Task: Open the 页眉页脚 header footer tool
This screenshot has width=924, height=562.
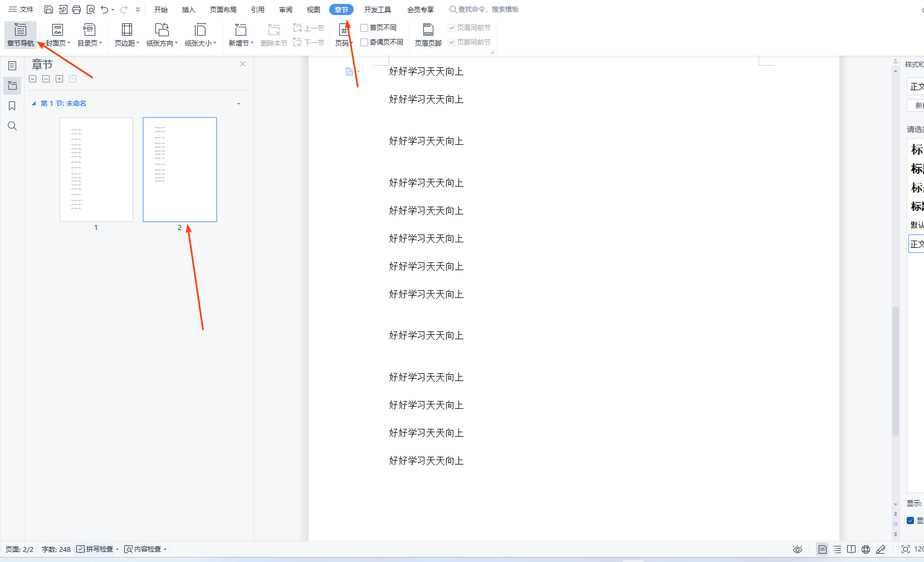Action: pyautogui.click(x=428, y=35)
